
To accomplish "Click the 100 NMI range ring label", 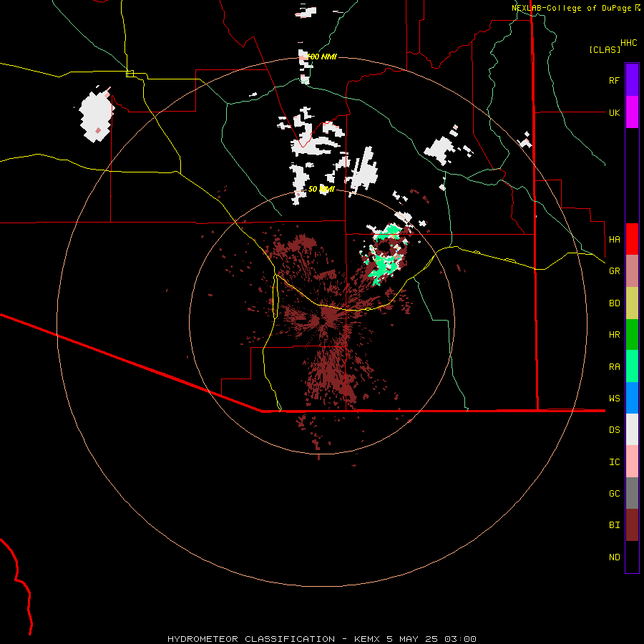I will (321, 57).
